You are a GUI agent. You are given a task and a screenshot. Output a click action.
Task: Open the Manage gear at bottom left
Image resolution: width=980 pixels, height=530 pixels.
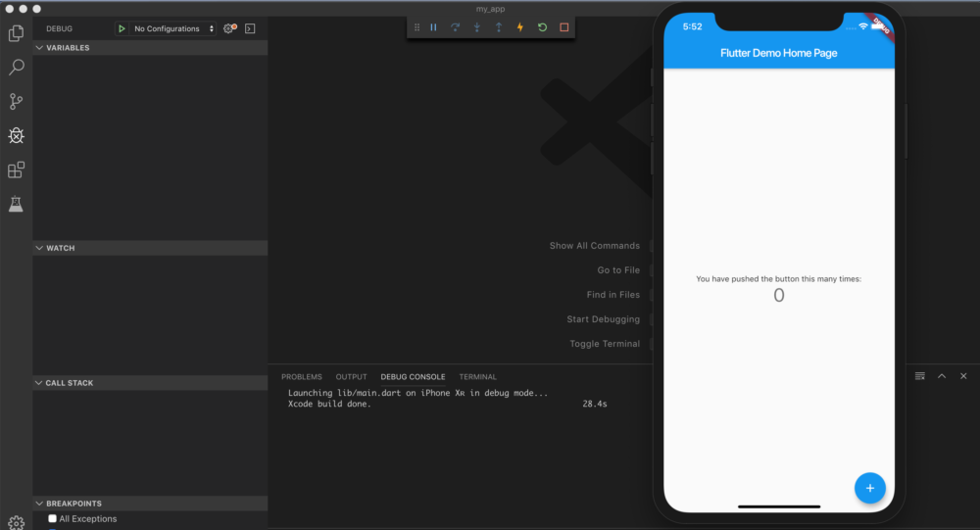(x=17, y=522)
